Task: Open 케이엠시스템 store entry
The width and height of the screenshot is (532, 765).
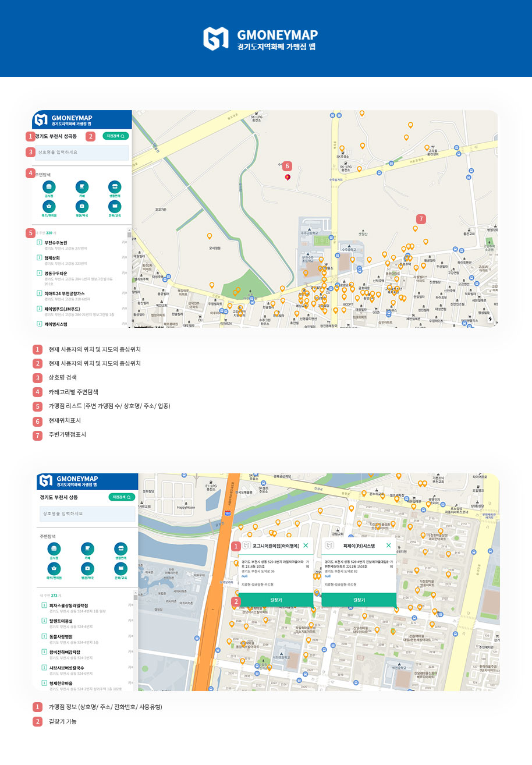Action: pyautogui.click(x=80, y=324)
